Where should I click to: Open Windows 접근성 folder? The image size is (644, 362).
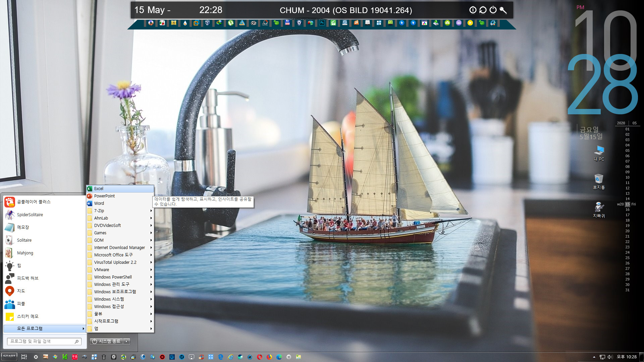pos(120,307)
